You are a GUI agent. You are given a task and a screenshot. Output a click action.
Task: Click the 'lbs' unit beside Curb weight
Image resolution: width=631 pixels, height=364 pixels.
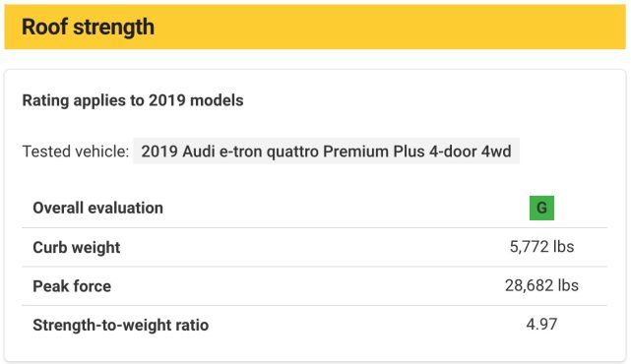[563, 247]
